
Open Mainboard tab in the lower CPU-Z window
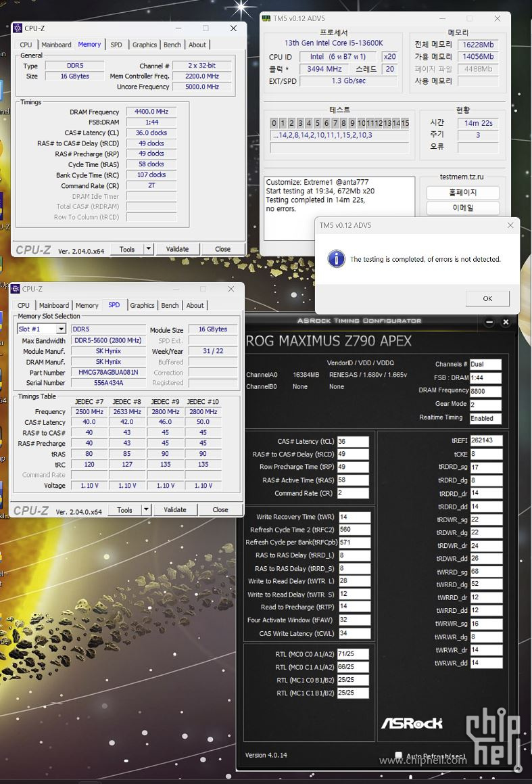coord(54,306)
